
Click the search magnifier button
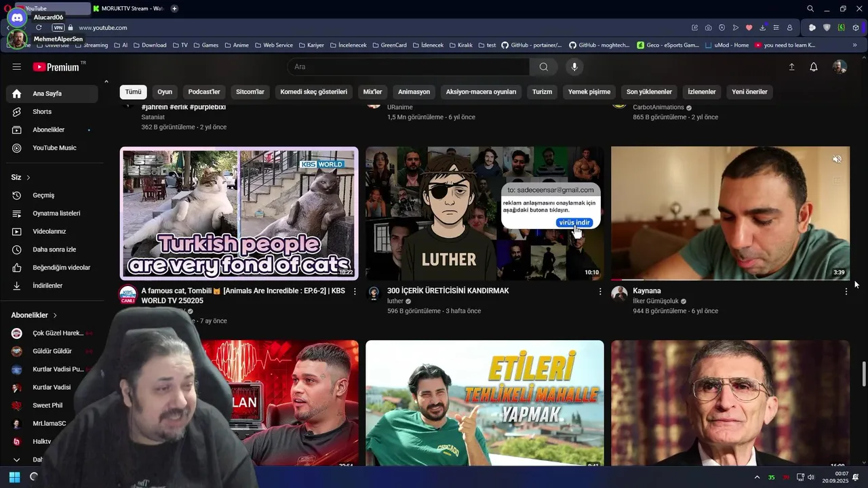click(x=544, y=67)
